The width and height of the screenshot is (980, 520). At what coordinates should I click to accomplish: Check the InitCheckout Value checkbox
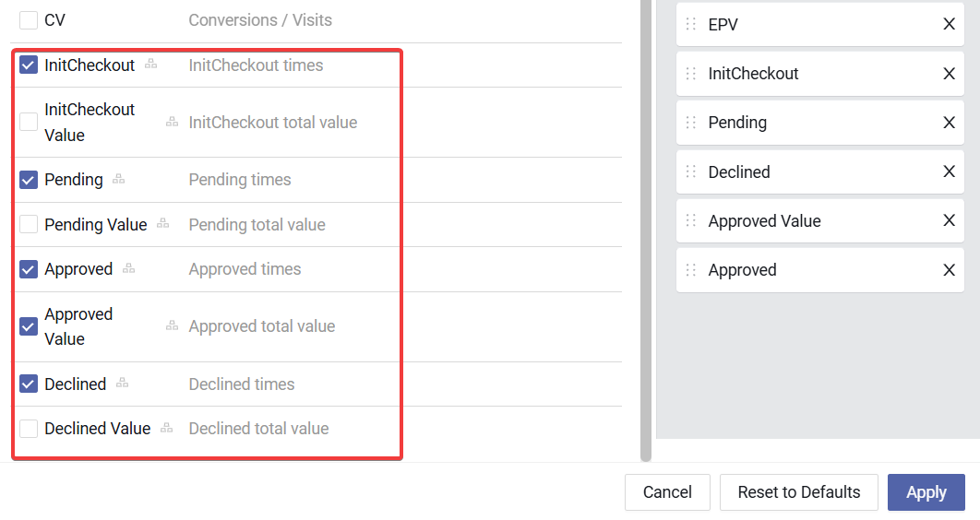pos(29,122)
